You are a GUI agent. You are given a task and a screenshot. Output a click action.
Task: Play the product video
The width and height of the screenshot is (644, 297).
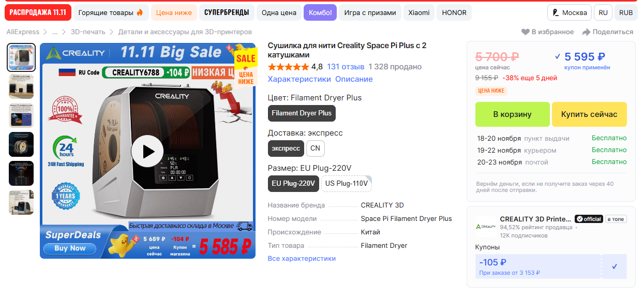[x=148, y=151]
